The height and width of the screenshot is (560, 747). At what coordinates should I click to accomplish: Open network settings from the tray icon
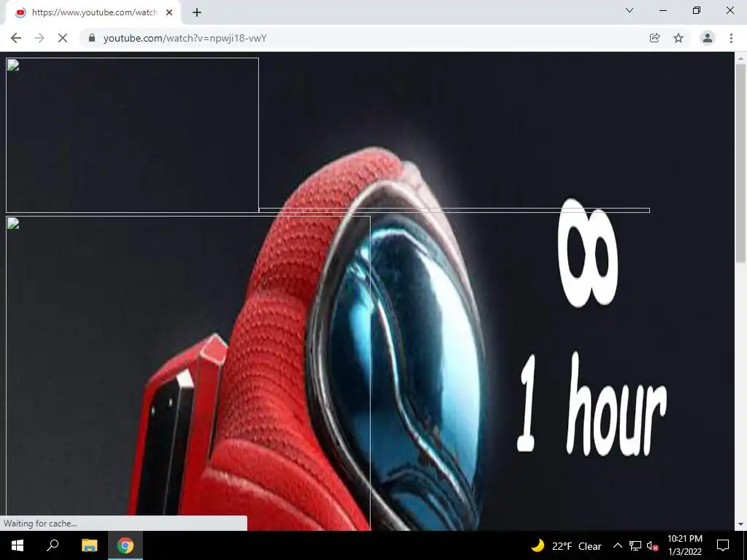tap(635, 545)
